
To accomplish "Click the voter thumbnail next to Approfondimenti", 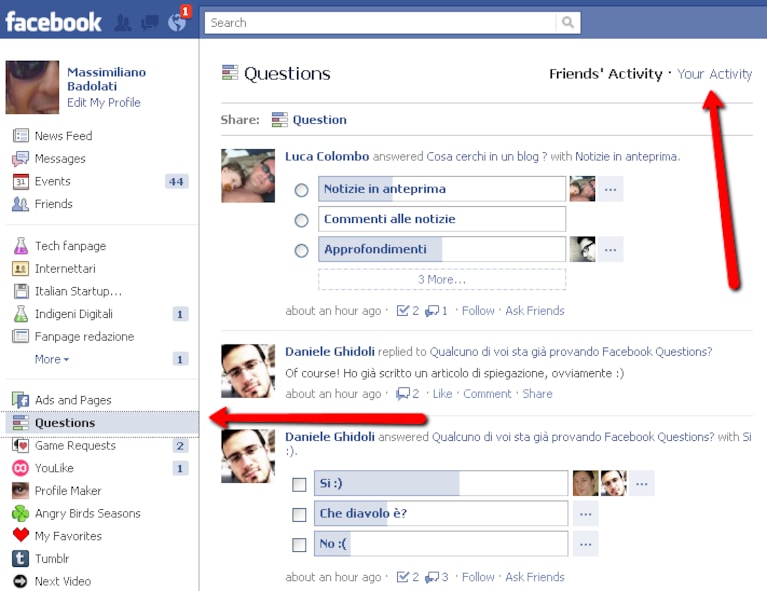I will coord(583,250).
